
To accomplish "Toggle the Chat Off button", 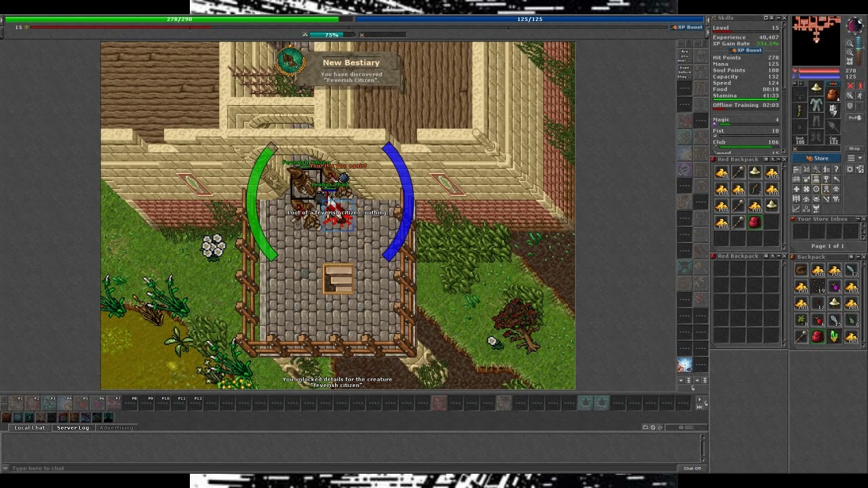I will (692, 468).
